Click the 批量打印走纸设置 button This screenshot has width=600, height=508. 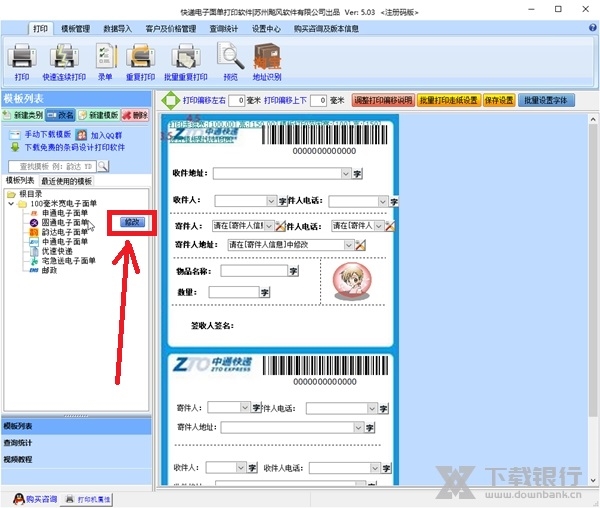pos(448,101)
